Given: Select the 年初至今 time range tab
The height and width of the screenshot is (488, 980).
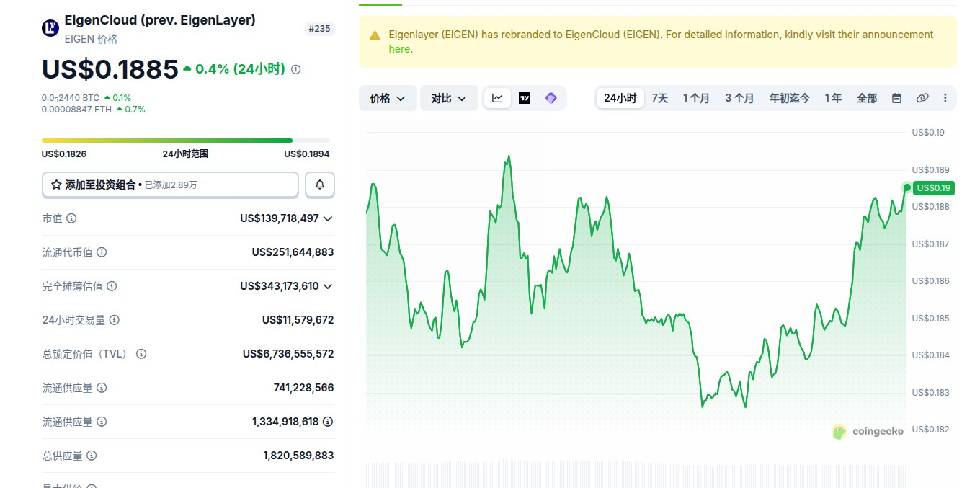Looking at the screenshot, I should coord(789,98).
